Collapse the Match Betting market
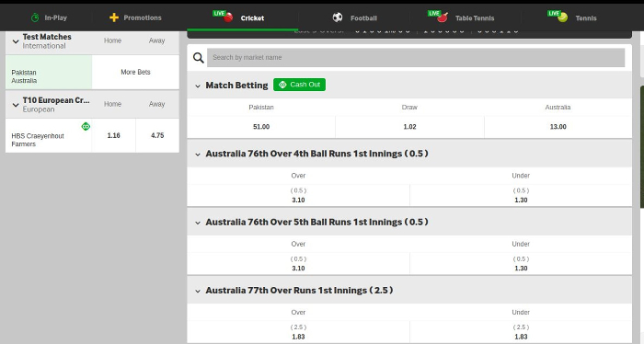Screen dimensions: 644x344 [198, 86]
